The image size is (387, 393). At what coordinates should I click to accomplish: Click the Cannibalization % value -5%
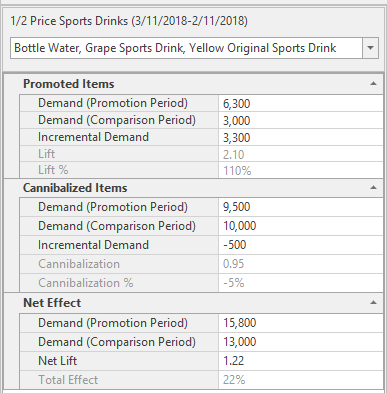click(234, 283)
